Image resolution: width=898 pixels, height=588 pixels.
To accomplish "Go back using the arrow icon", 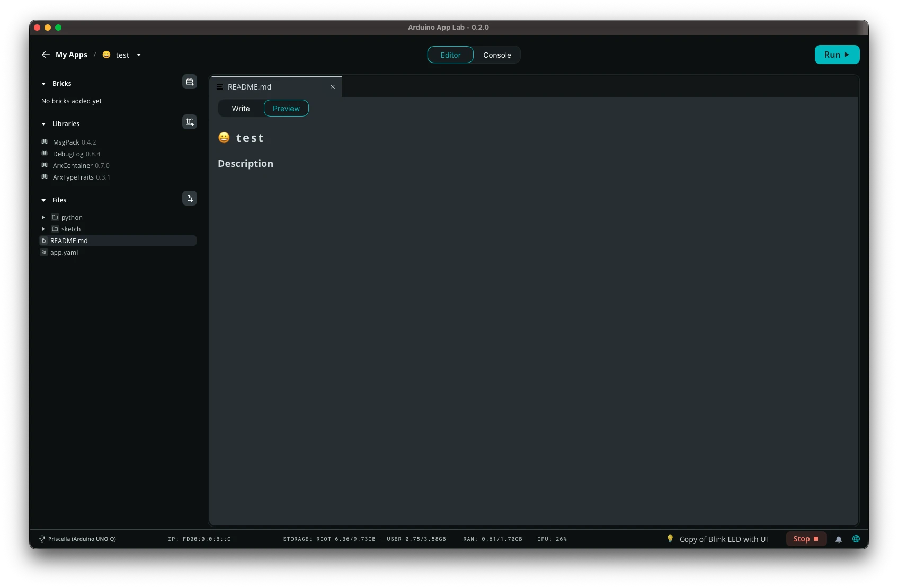I will tap(46, 55).
